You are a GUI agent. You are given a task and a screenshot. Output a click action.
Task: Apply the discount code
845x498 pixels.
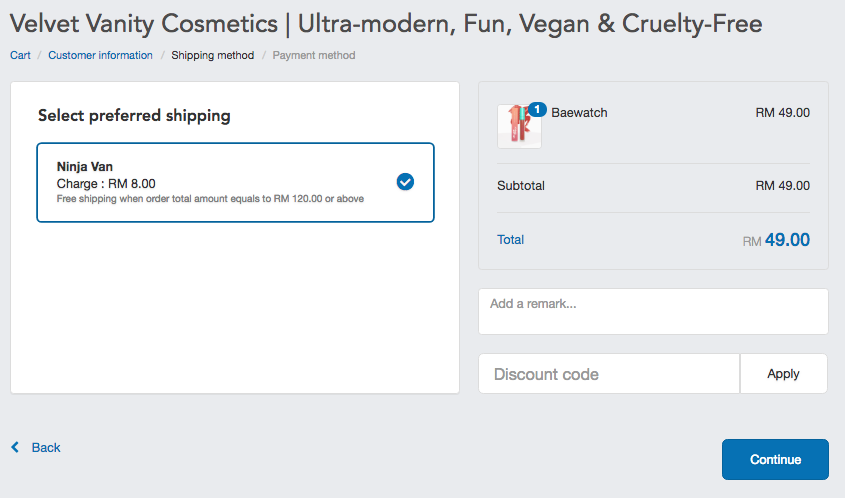[784, 374]
